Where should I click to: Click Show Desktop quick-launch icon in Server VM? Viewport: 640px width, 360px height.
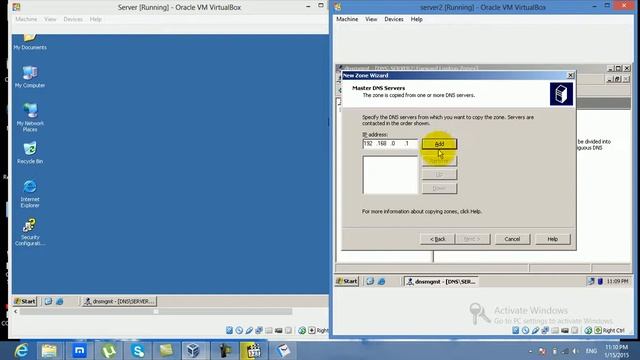click(x=48, y=301)
